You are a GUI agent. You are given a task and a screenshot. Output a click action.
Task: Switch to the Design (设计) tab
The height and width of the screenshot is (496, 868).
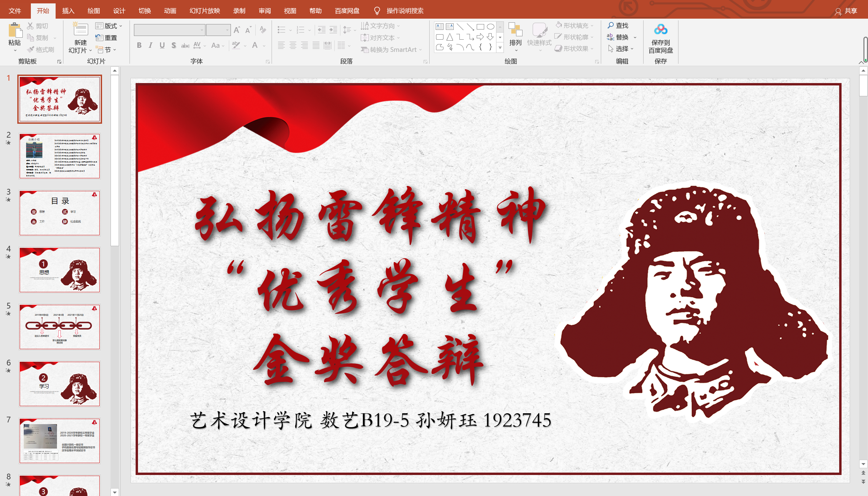point(119,11)
